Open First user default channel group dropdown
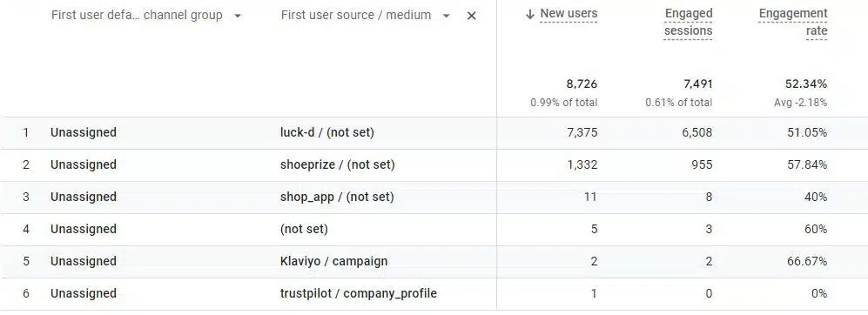This screenshot has height=315, width=868. point(238,16)
